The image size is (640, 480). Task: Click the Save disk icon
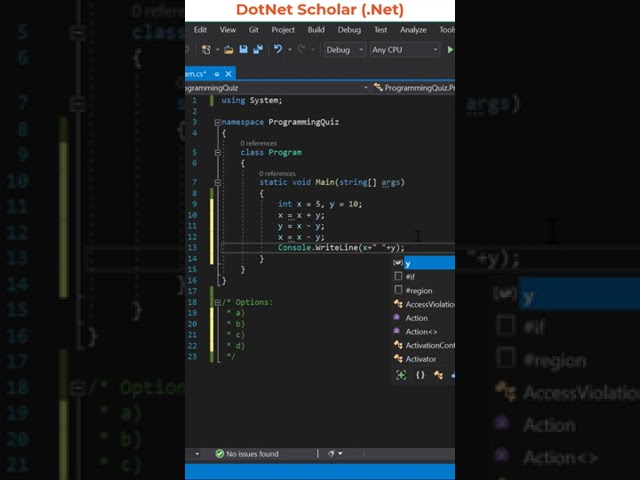(243, 50)
